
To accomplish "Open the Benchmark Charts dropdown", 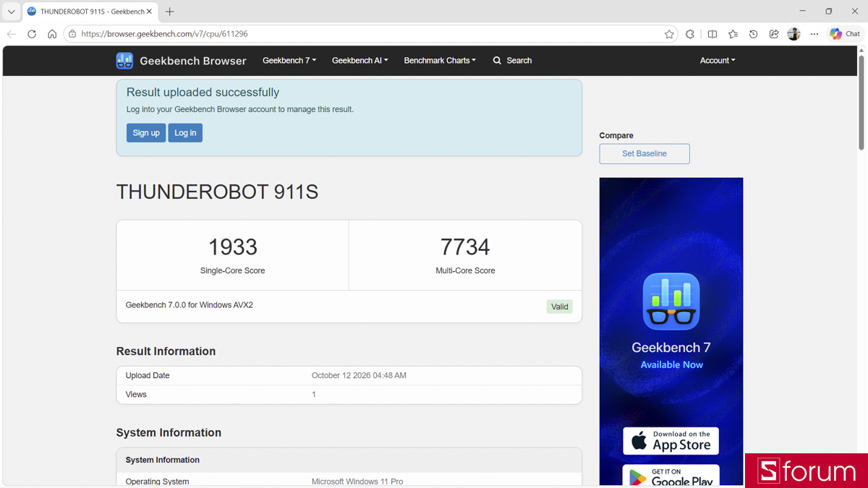I will click(x=440, y=61).
